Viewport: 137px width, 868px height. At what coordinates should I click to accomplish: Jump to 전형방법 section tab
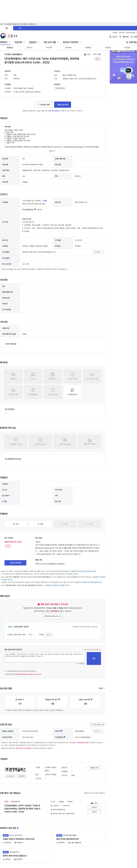88,48
